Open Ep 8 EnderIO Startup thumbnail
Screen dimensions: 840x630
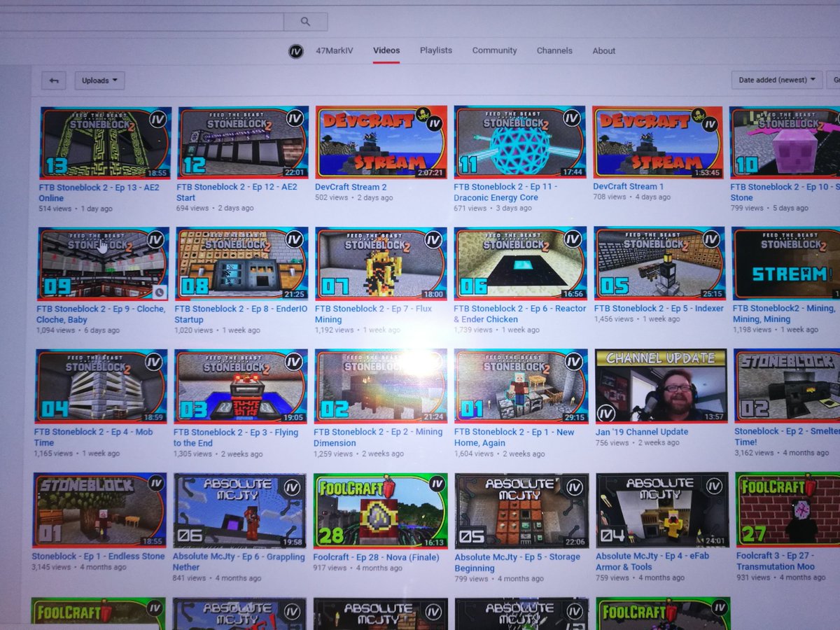[241, 264]
